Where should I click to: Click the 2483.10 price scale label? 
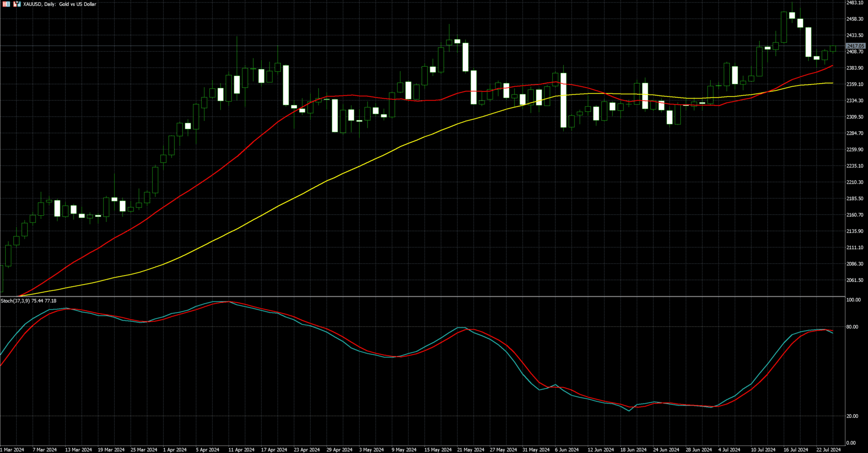[855, 3]
